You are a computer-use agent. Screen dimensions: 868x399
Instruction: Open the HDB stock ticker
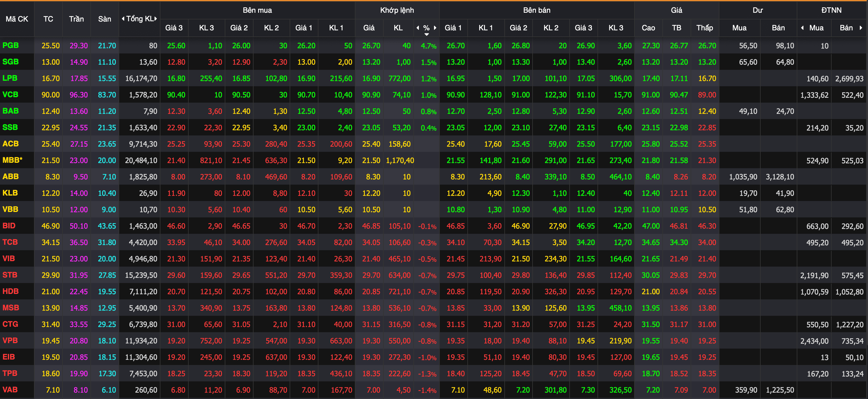tap(10, 292)
